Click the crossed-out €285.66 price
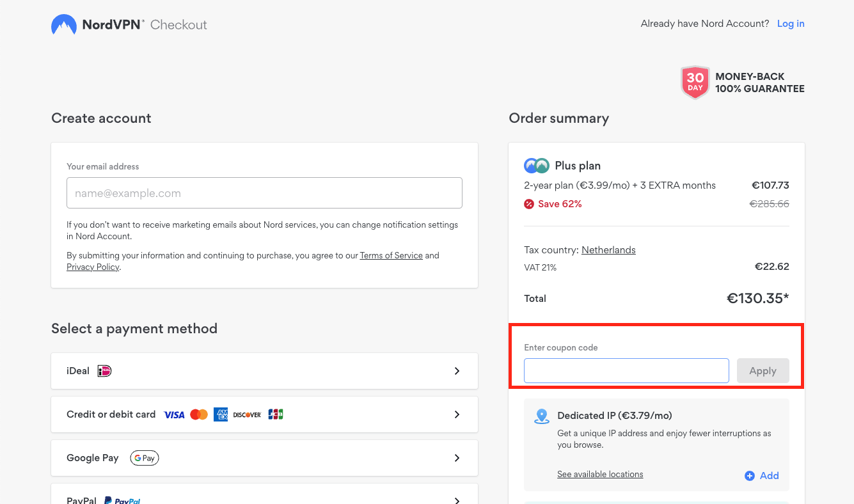 click(770, 204)
